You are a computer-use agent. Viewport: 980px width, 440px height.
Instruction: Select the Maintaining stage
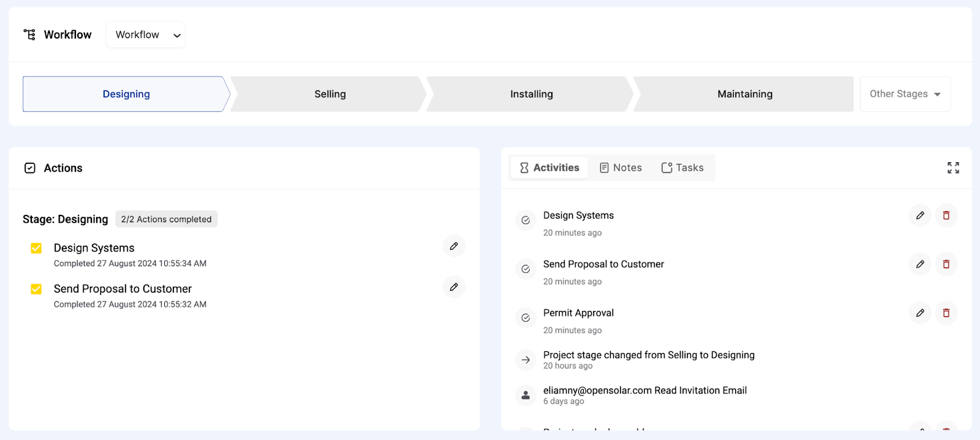(x=744, y=94)
